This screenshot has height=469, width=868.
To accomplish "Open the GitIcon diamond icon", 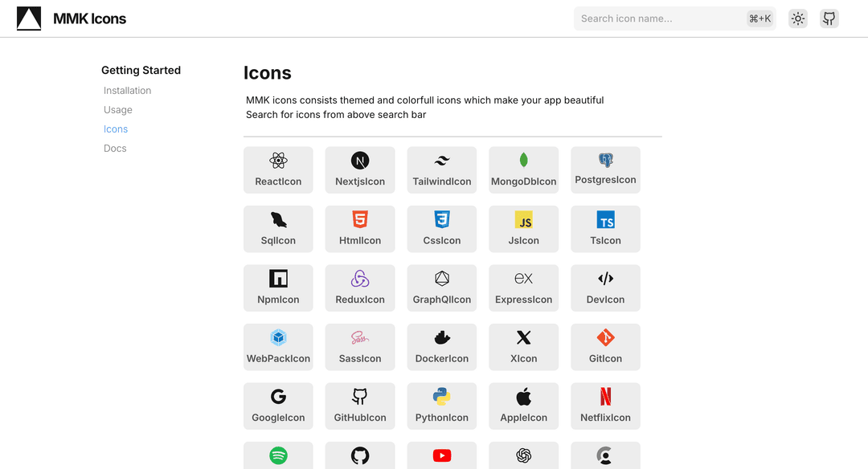I will (605, 337).
